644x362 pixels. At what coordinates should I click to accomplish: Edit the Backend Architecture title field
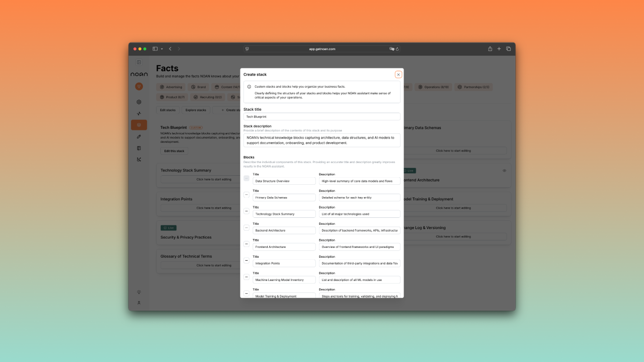[x=284, y=230]
